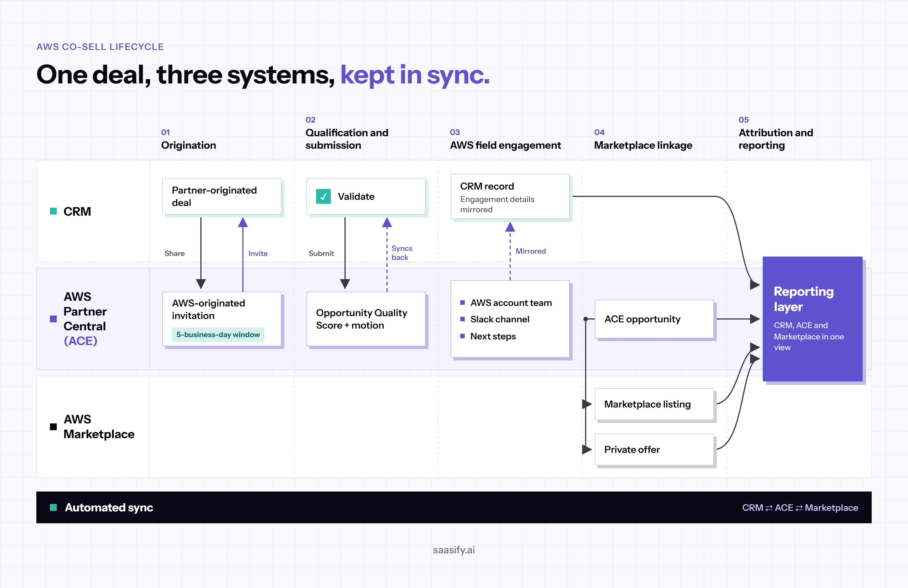Click the Mirrored label

pyautogui.click(x=531, y=251)
